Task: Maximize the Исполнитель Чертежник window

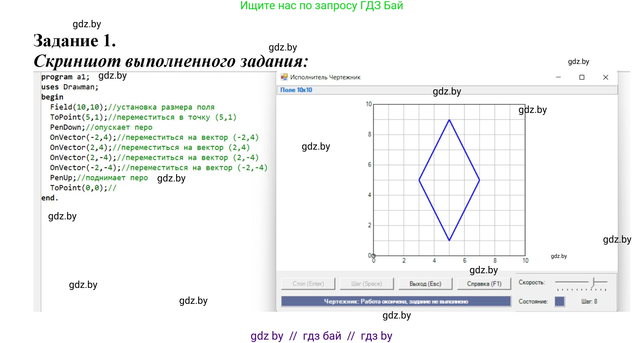Action: 581,77
